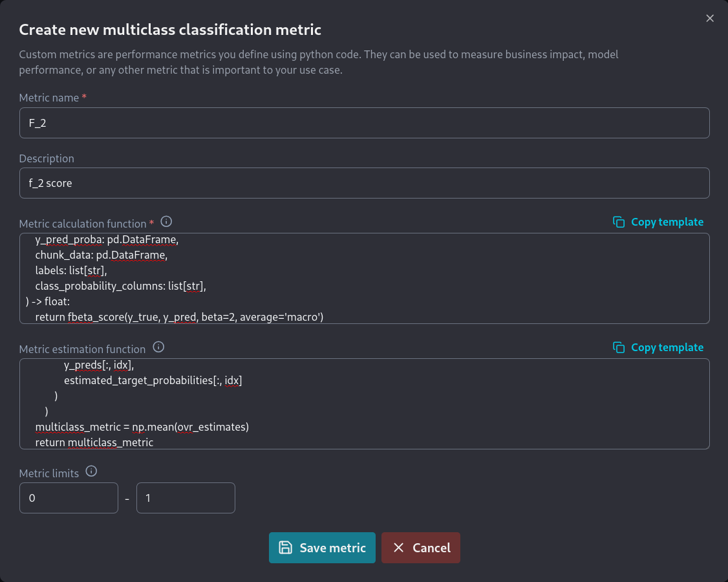Copy template for metric estimation function
Image resolution: width=728 pixels, height=582 pixels.
(667, 347)
